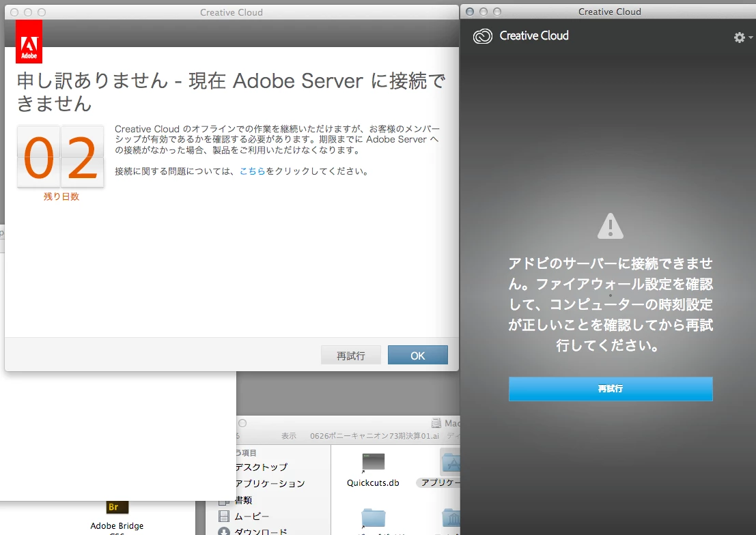The width and height of the screenshot is (756, 535).
Task: Click the ムービー film icon in sidebar
Action: [x=224, y=517]
